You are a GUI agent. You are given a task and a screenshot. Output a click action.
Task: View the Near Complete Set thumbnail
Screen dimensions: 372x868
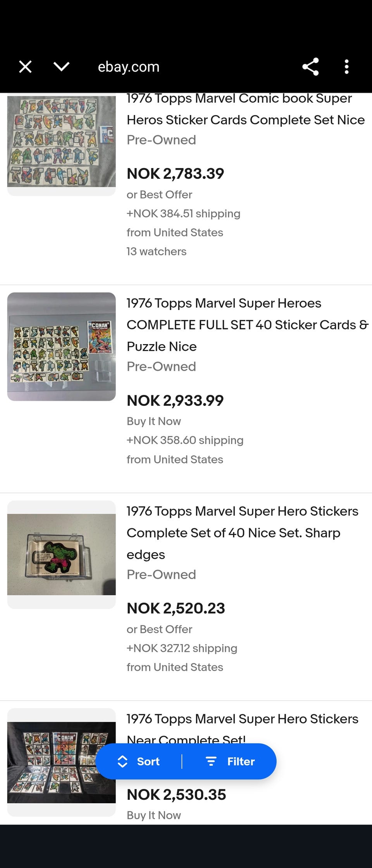click(x=62, y=762)
